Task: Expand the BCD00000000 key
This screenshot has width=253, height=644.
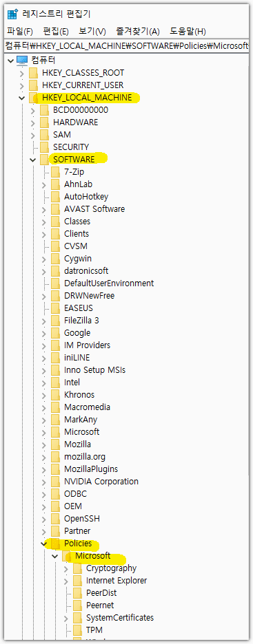Action: pyautogui.click(x=32, y=111)
